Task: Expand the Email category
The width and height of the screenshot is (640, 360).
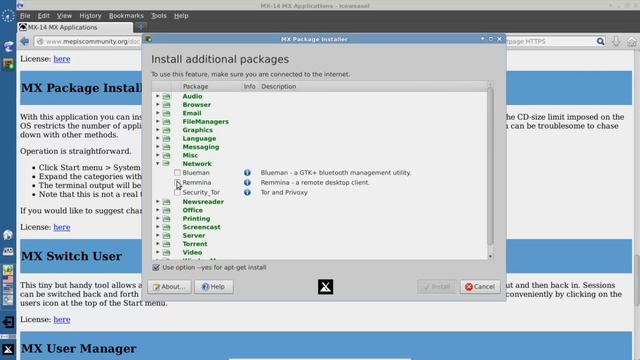Action: click(158, 113)
